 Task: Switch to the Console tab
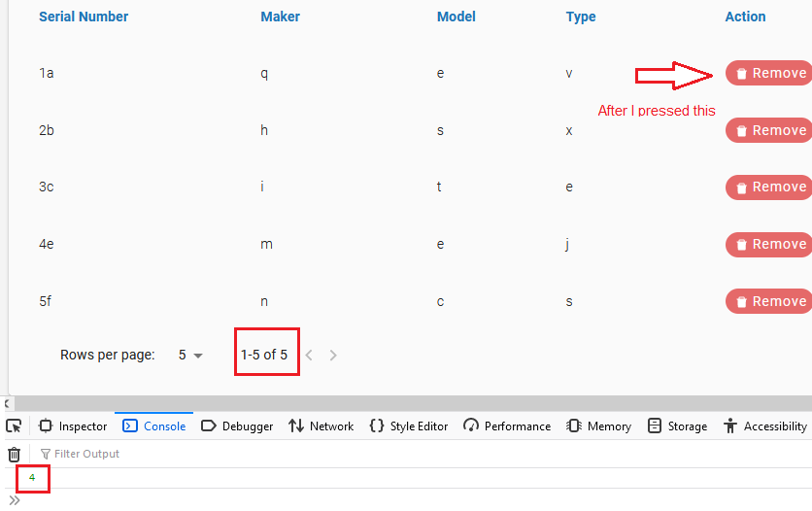153,426
